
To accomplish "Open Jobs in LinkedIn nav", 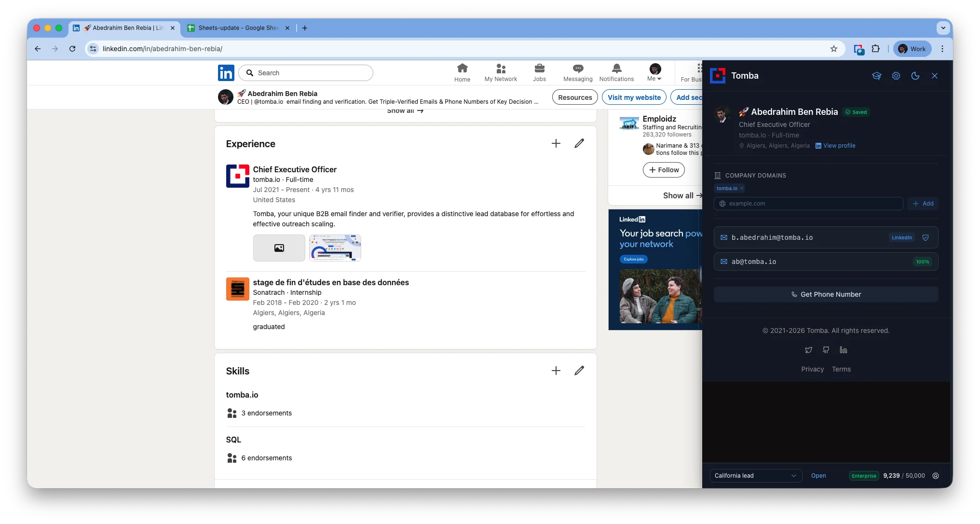I will tap(539, 73).
